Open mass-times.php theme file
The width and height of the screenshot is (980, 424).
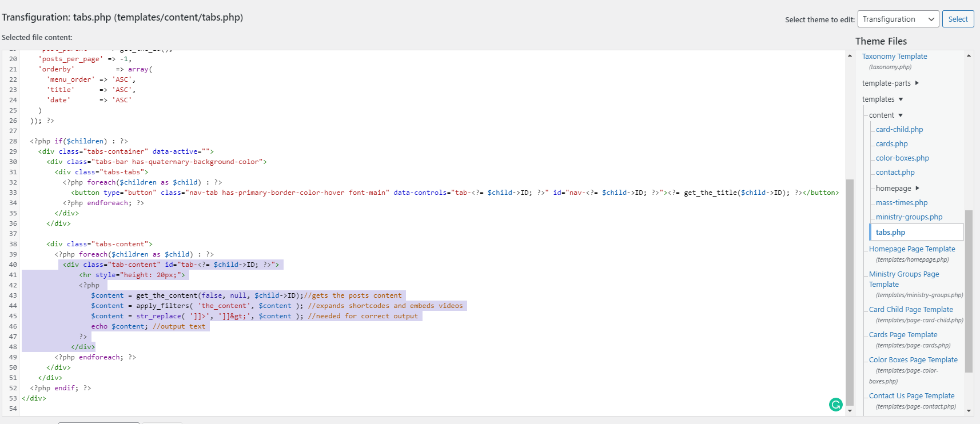coord(901,203)
